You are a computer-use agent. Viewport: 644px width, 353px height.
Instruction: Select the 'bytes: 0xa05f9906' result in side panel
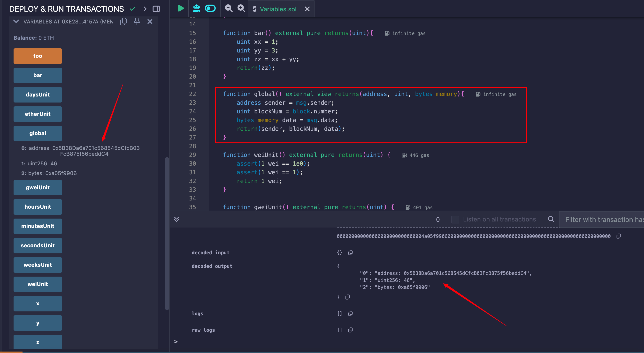(x=52, y=174)
